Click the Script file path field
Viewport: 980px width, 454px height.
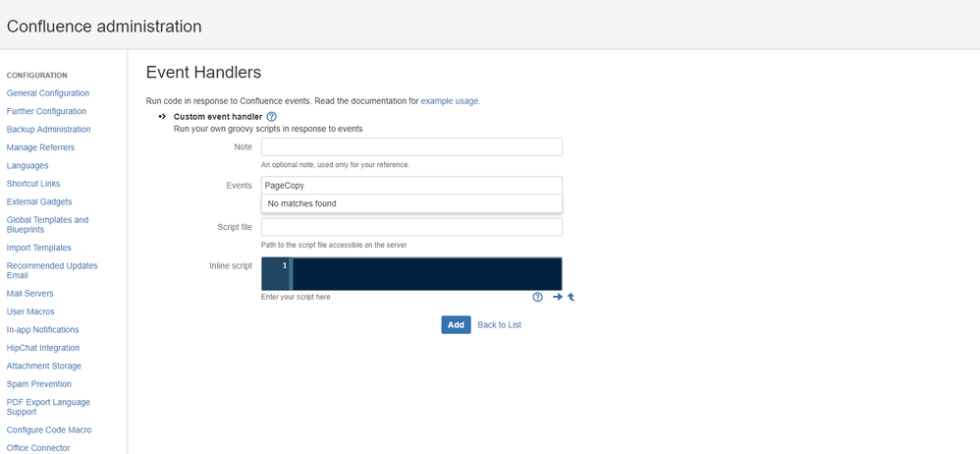pyautogui.click(x=411, y=227)
